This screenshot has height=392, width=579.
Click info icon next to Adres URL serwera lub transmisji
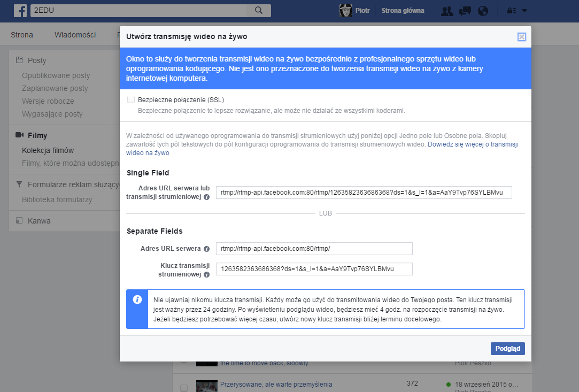[x=207, y=197]
